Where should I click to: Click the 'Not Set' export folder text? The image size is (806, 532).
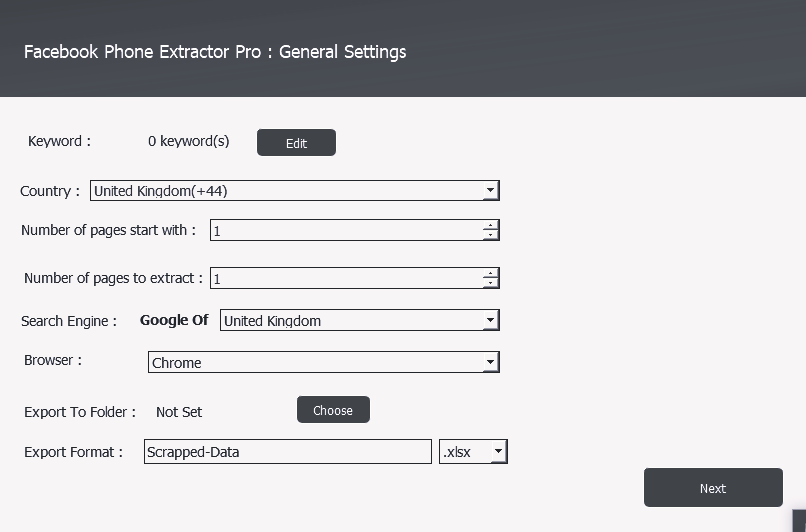click(179, 412)
